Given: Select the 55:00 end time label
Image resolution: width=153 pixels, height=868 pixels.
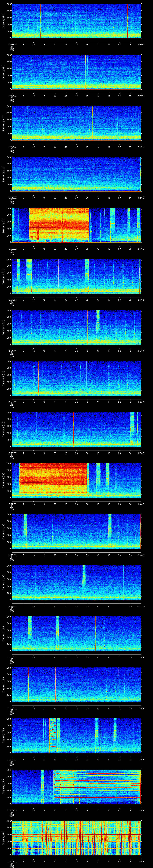Looking at the screenshot, I should click(x=141, y=351).
